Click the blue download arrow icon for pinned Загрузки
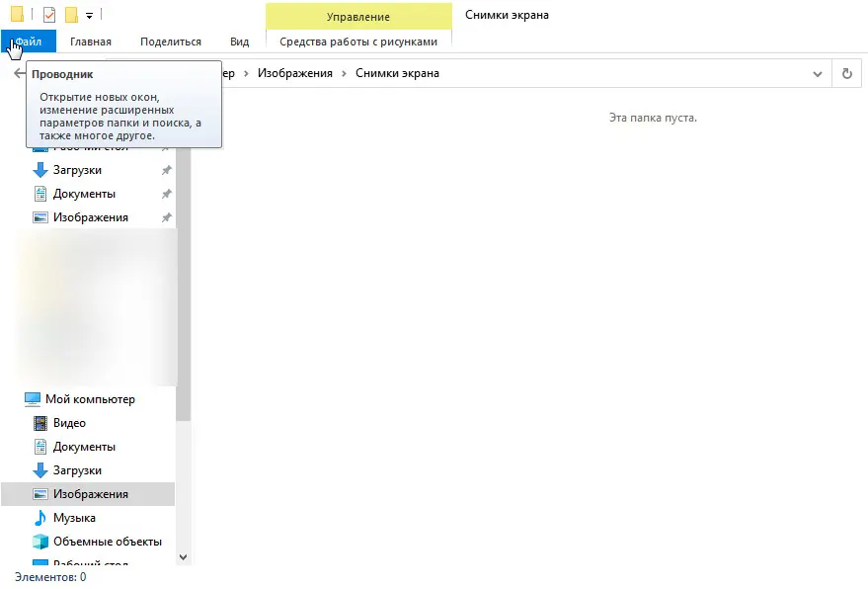 click(40, 170)
